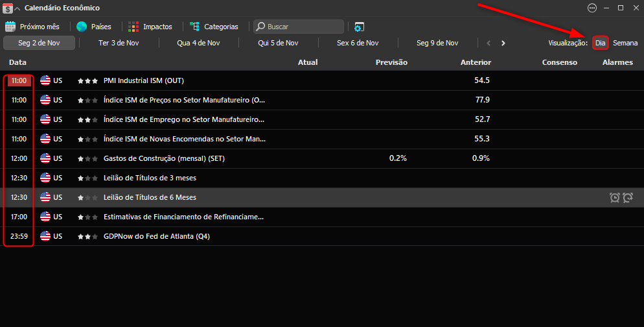
Task: Click the Consenso column header
Action: (x=559, y=62)
